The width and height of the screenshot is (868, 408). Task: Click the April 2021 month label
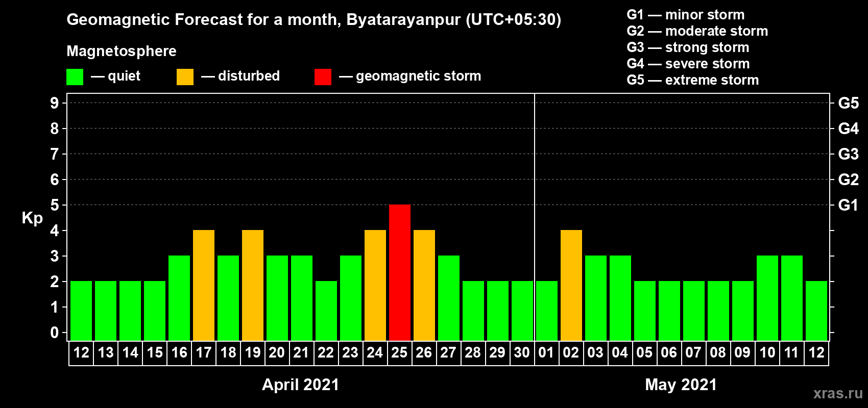300,385
